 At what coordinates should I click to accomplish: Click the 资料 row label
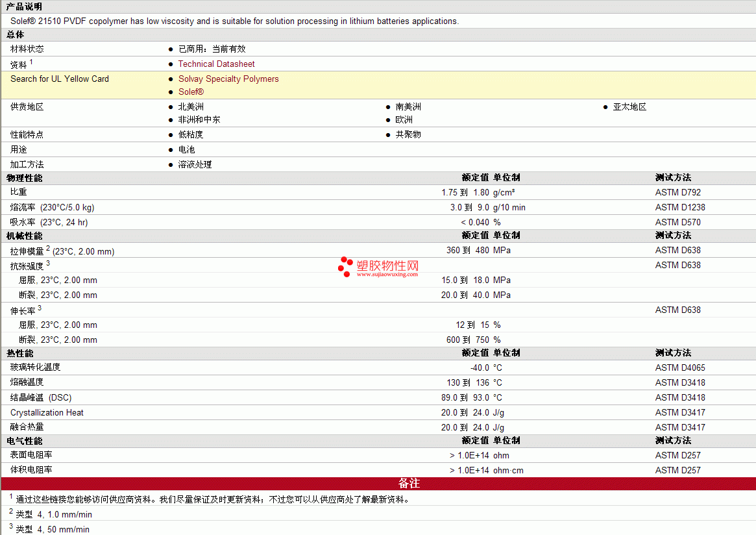point(19,65)
